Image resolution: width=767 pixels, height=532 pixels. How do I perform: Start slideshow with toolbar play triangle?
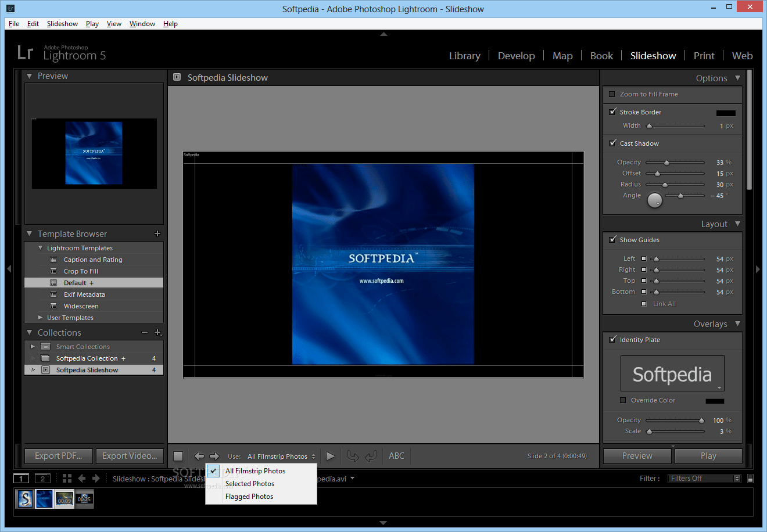coord(330,456)
